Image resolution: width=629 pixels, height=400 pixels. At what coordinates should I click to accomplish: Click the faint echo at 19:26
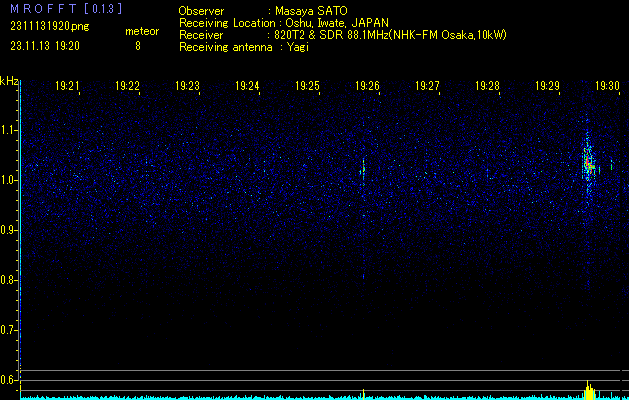tap(363, 170)
